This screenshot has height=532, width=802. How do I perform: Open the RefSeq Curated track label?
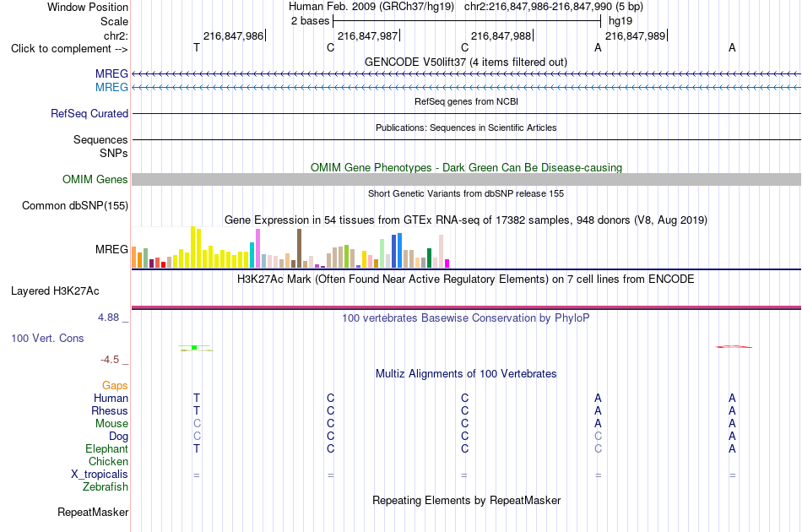coord(89,113)
